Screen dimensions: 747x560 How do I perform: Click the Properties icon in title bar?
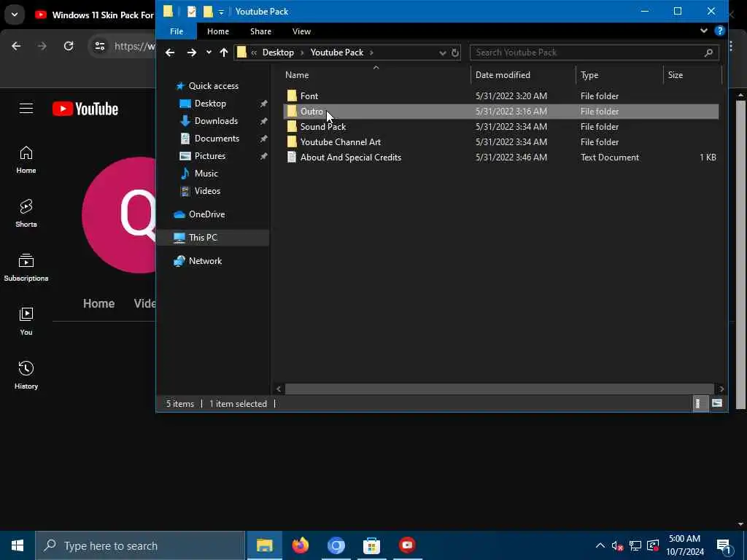coord(192,12)
